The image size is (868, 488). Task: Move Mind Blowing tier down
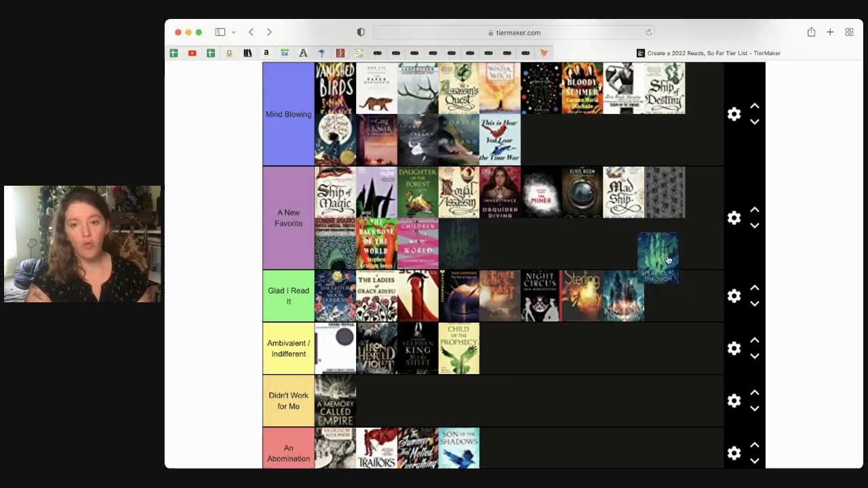(x=754, y=122)
